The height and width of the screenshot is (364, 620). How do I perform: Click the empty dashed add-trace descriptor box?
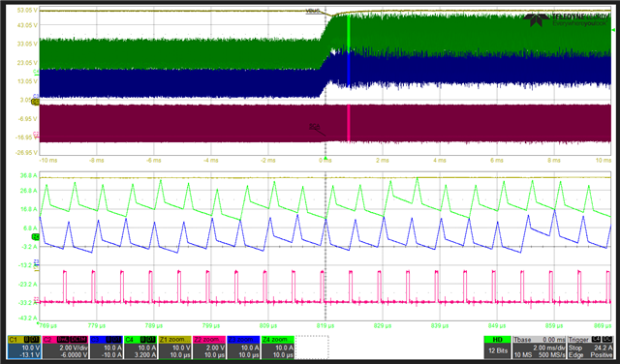312,347
